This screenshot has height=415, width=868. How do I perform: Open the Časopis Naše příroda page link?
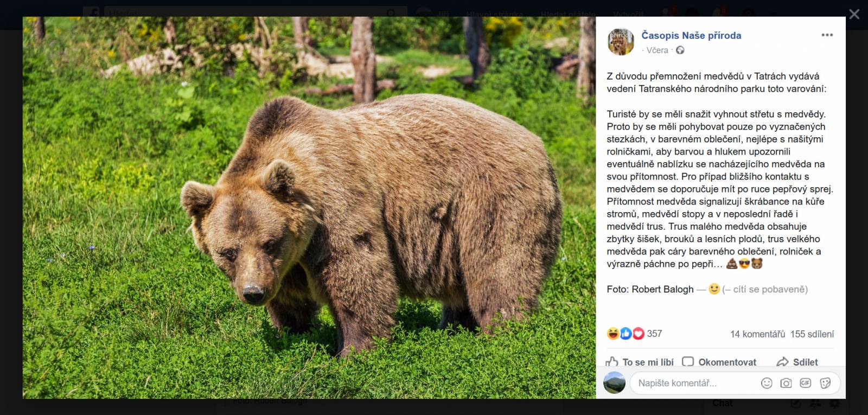pos(691,35)
